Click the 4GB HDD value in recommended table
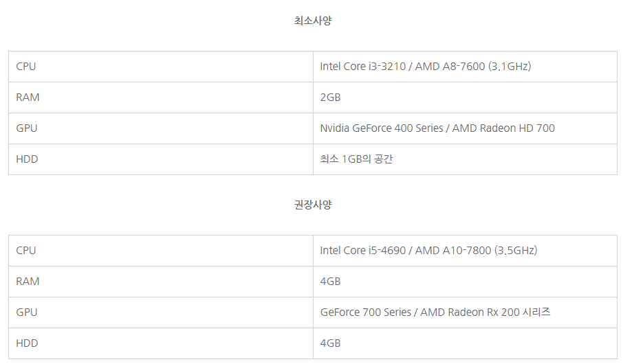 (x=330, y=343)
